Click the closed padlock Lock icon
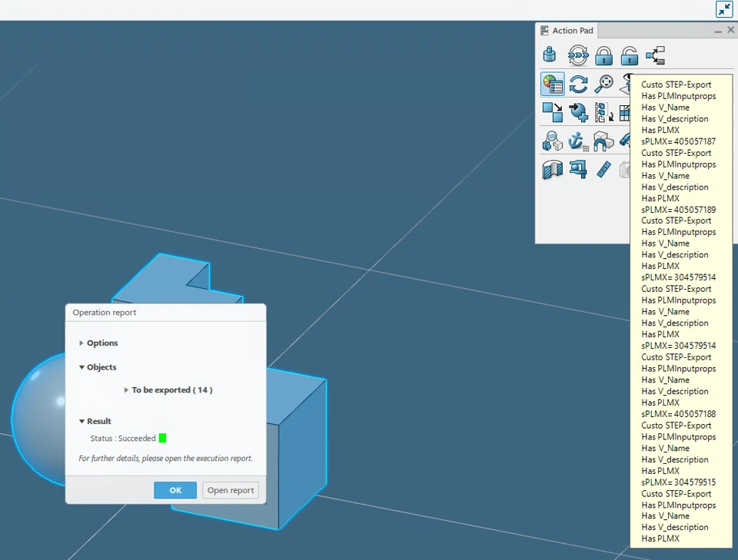This screenshot has width=738, height=560. [604, 55]
